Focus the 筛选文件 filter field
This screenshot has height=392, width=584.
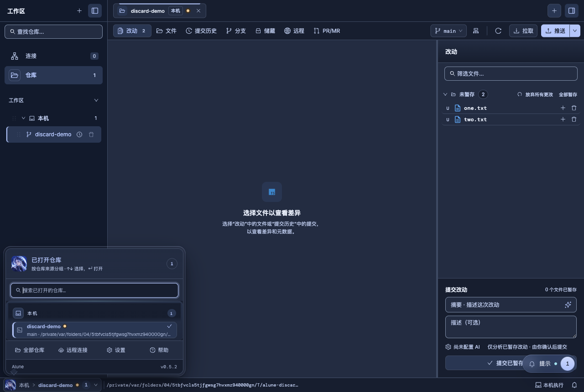[511, 73]
